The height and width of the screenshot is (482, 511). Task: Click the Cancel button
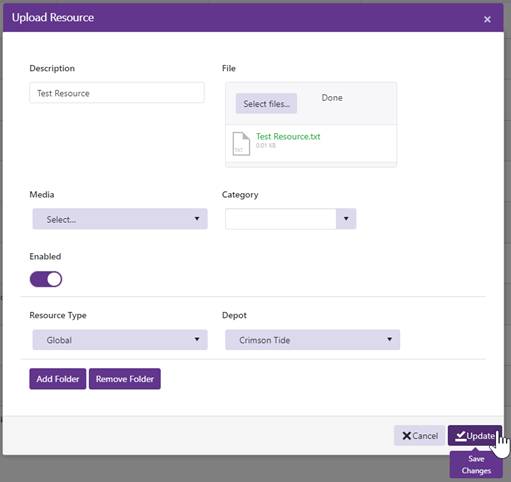419,435
